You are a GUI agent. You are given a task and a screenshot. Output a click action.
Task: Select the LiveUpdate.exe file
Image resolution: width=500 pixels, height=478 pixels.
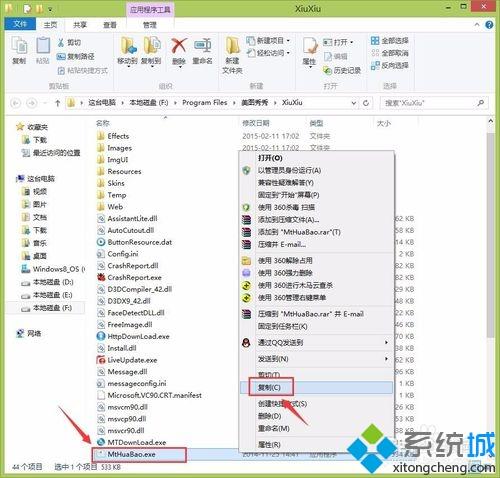(127, 360)
